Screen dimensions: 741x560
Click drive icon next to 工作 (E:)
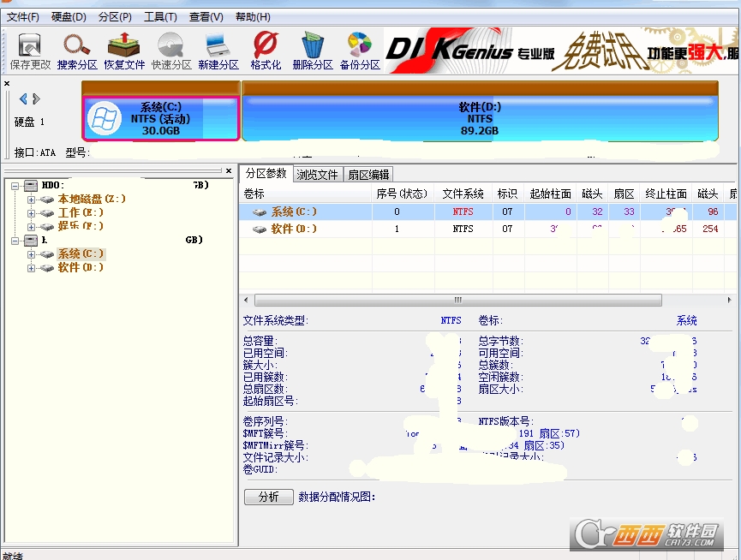point(47,213)
